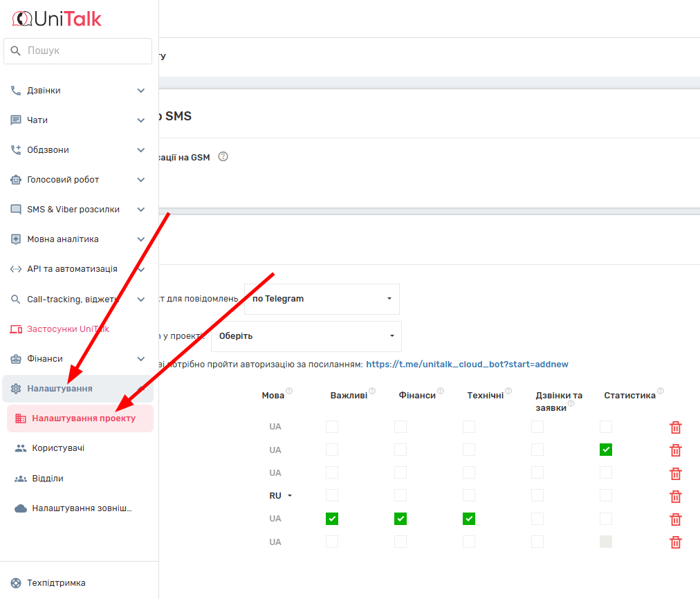Viewport: 700px width, 599px height.
Task: Uncheck the checked Статистика checkbox
Action: [606, 450]
